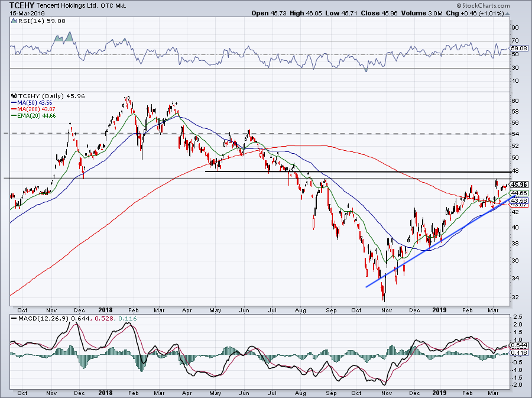This screenshot has width=532, height=398.
Task: Click the 0.644 value tag on MACD axis
Action: pos(519,345)
